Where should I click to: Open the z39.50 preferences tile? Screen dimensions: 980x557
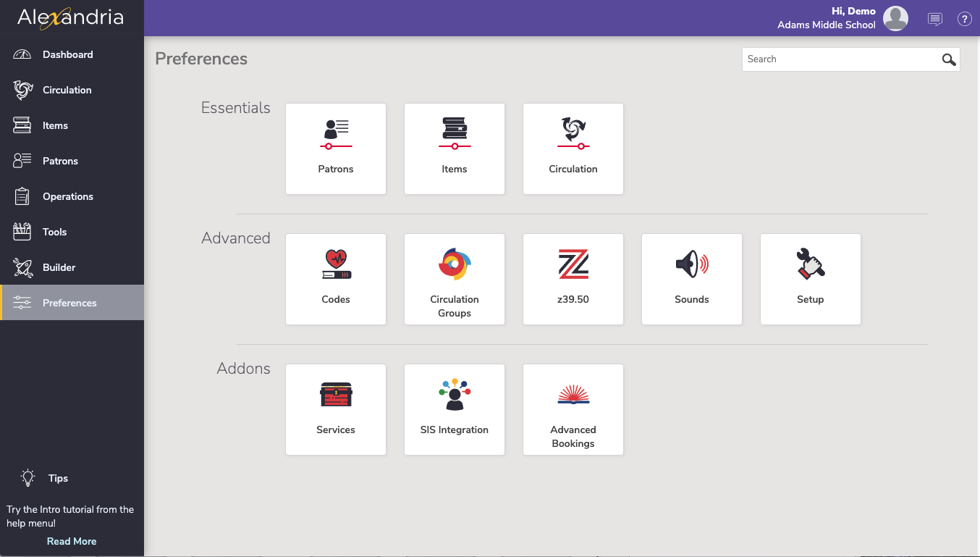pos(573,279)
